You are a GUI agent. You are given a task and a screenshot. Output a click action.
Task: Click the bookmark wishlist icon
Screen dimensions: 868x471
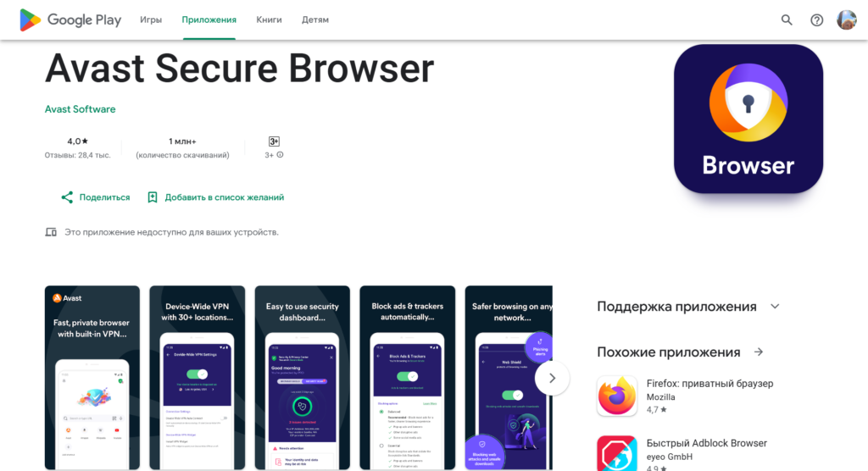(153, 197)
